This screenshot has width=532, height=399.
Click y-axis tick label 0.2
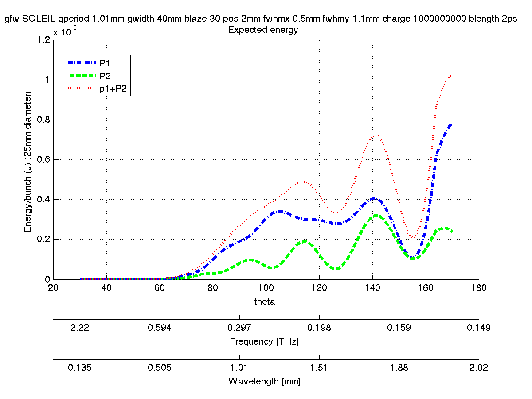[x=43, y=239]
